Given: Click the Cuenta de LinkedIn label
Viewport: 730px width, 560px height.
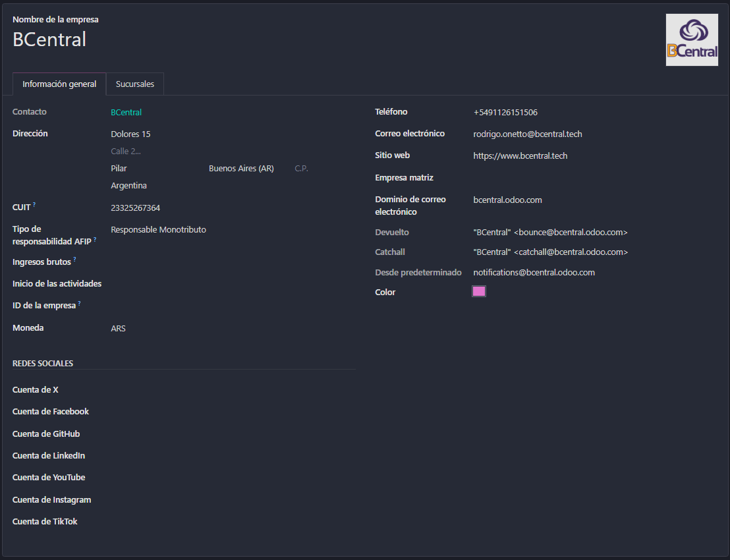Looking at the screenshot, I should [49, 456].
